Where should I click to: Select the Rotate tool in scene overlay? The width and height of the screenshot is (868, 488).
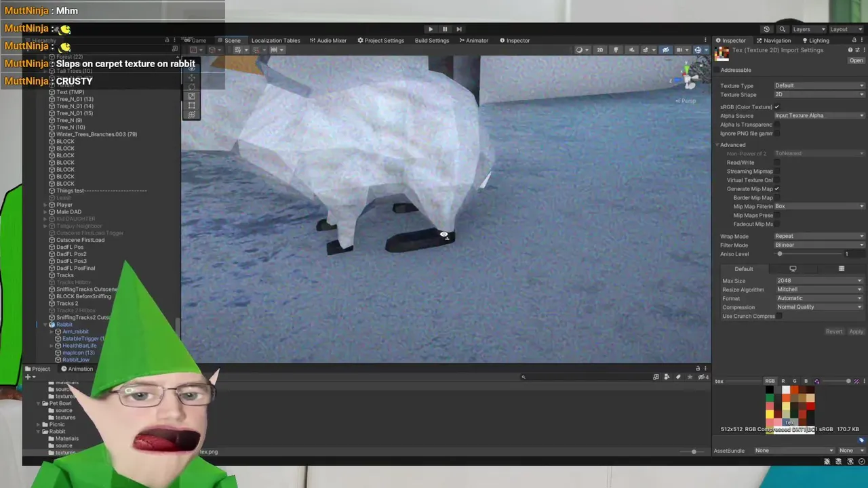(x=191, y=87)
